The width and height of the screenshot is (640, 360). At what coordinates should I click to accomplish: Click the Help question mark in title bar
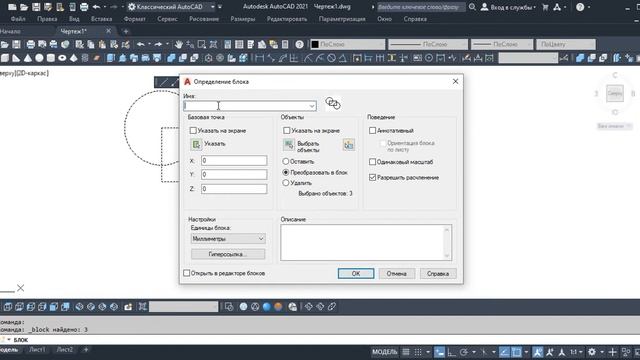(580, 7)
